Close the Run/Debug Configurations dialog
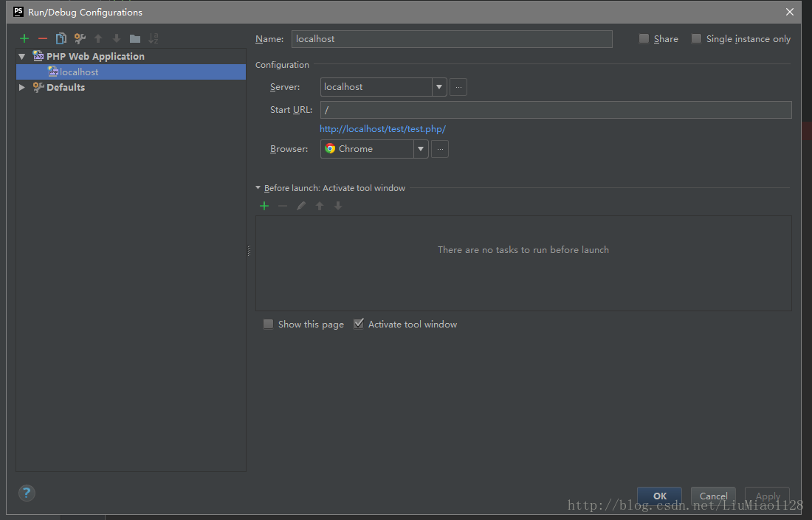 789,11
